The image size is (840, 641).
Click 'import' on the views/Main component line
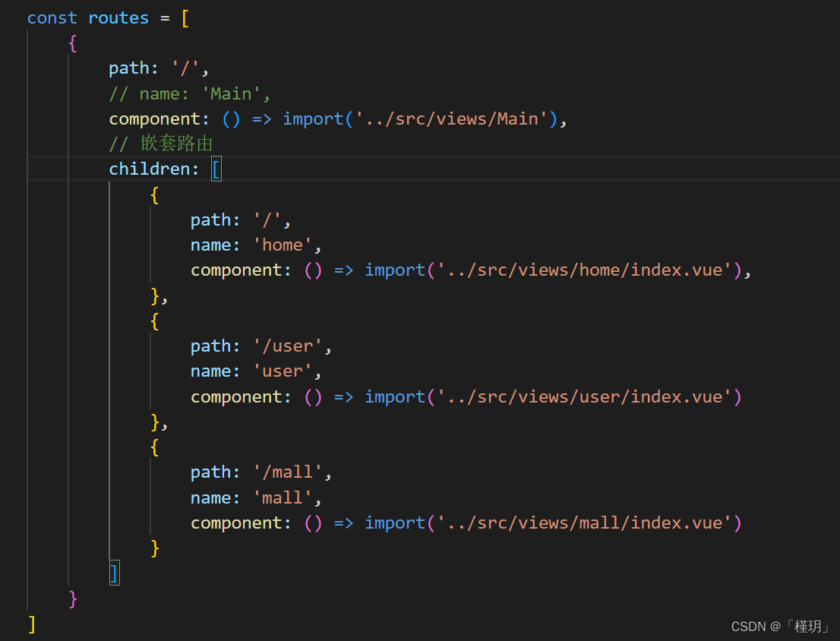[314, 119]
